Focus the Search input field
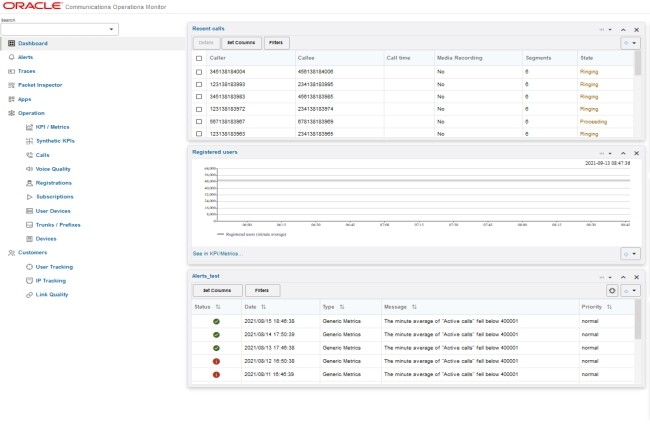This screenshot has width=650, height=433. click(54, 29)
